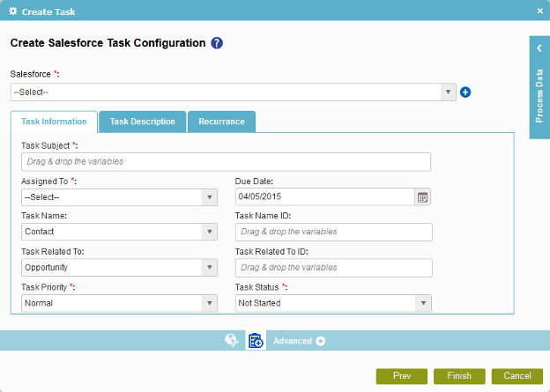Viewport: 550px width, 392px height.
Task: Click the Due Date text field
Action: [325, 197]
